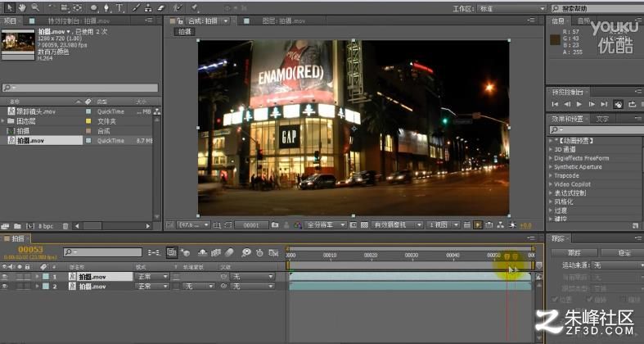Hide layer 1 拍摄.mov with eye toggle
This screenshot has height=344, width=644.
pos(5,277)
